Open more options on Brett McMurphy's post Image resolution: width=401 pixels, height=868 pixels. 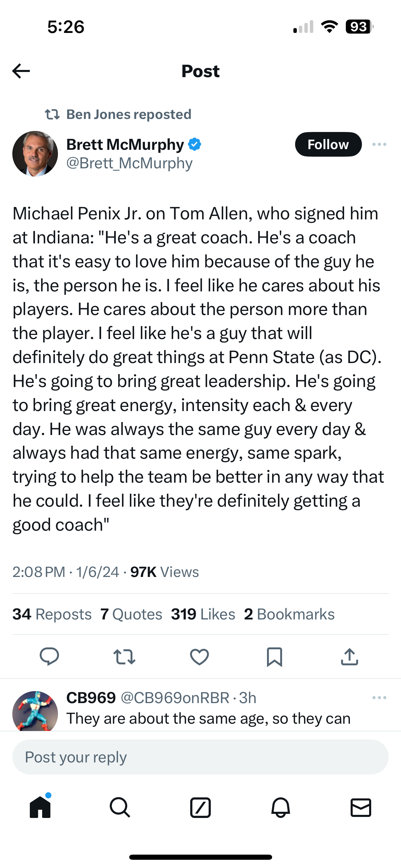coord(379,144)
